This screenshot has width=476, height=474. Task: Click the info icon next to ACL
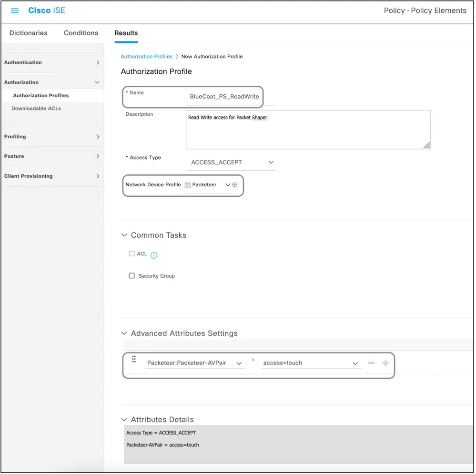coord(153,254)
